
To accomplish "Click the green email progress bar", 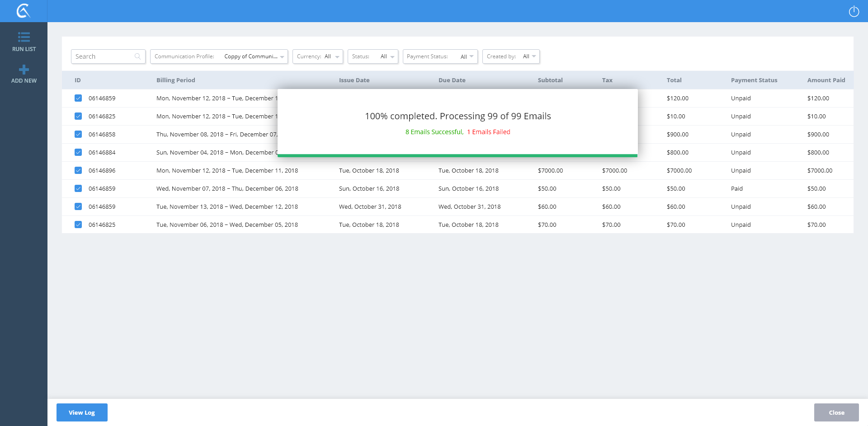I will pyautogui.click(x=457, y=155).
